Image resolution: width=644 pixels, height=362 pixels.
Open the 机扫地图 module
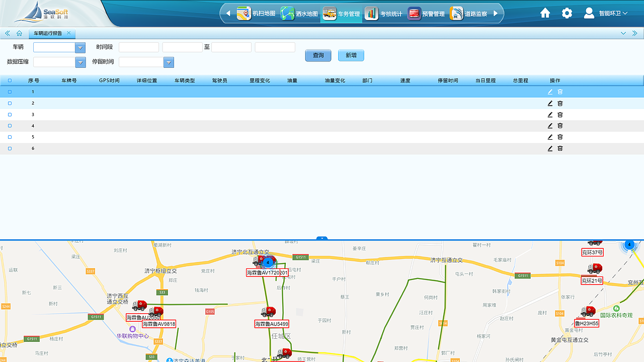(257, 14)
